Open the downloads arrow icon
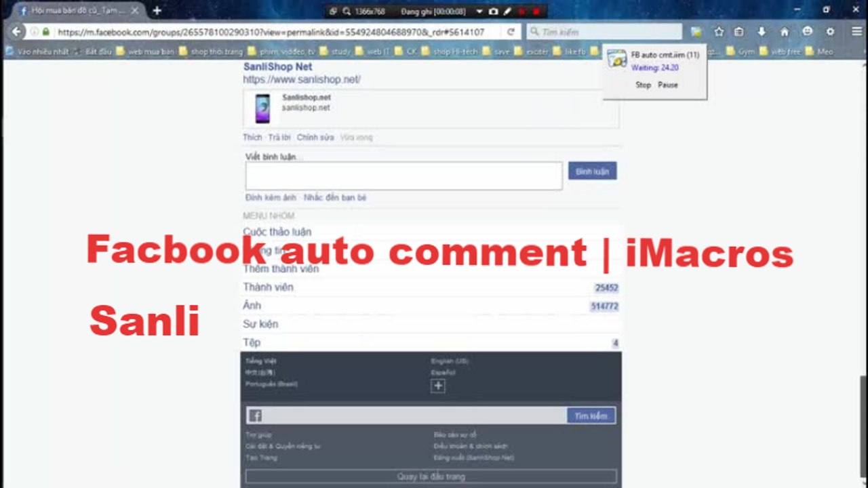Viewport: 868px width, 488px height. [x=762, y=32]
